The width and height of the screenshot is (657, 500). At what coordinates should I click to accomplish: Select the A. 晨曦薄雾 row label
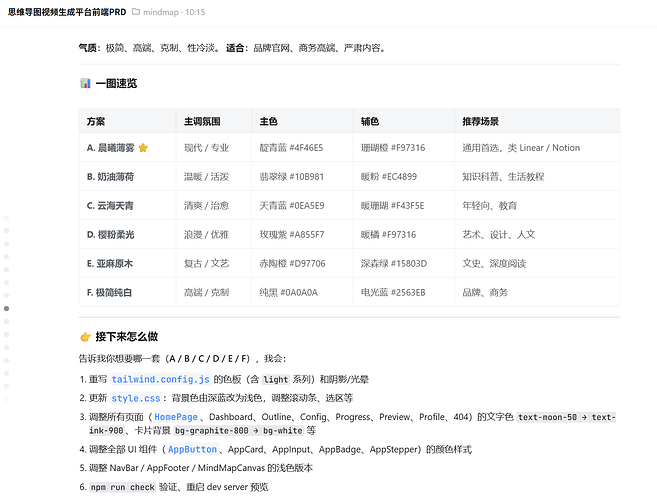[111, 148]
